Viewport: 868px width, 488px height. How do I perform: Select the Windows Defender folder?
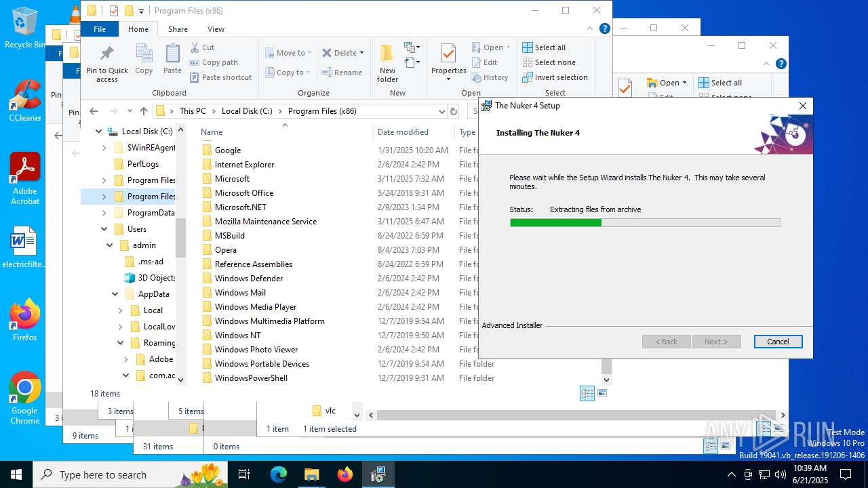point(249,279)
